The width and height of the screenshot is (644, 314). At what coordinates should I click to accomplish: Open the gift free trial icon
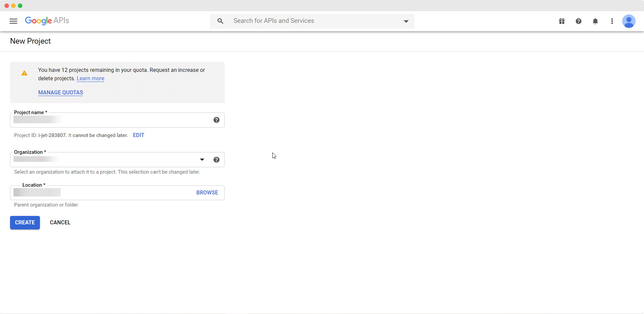(x=562, y=21)
